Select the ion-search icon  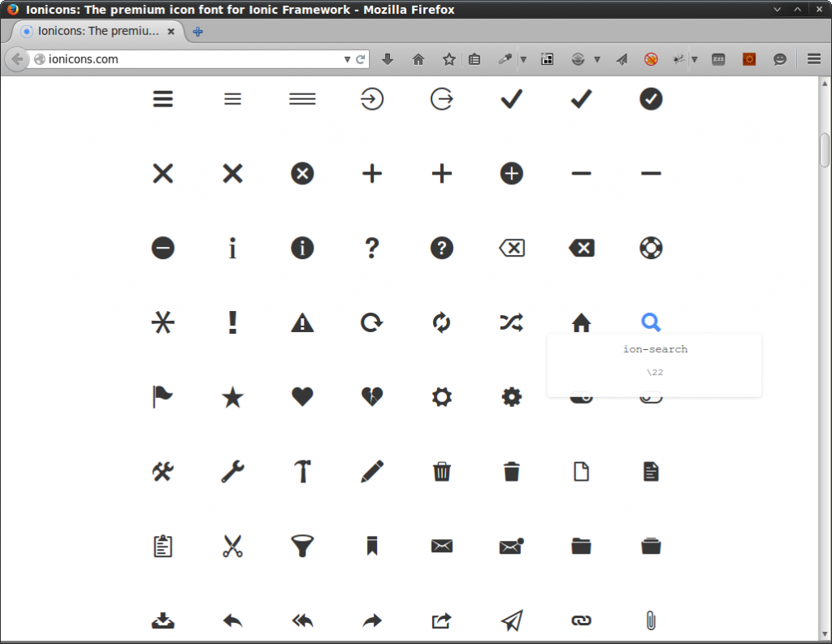tap(651, 322)
